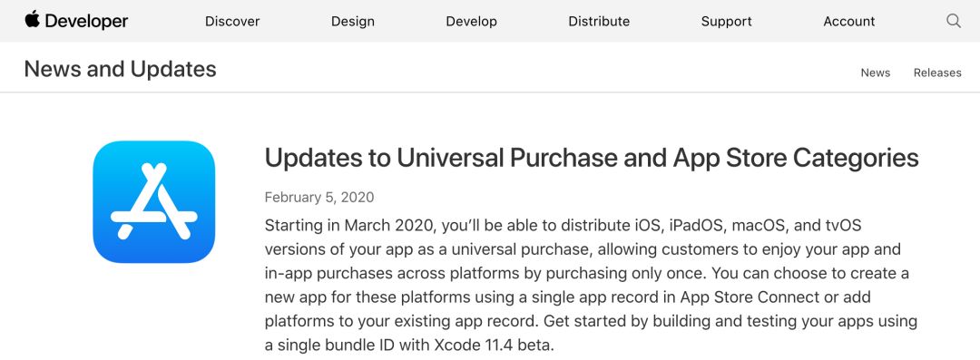
Task: Open the Distribute navigation item
Action: click(599, 21)
